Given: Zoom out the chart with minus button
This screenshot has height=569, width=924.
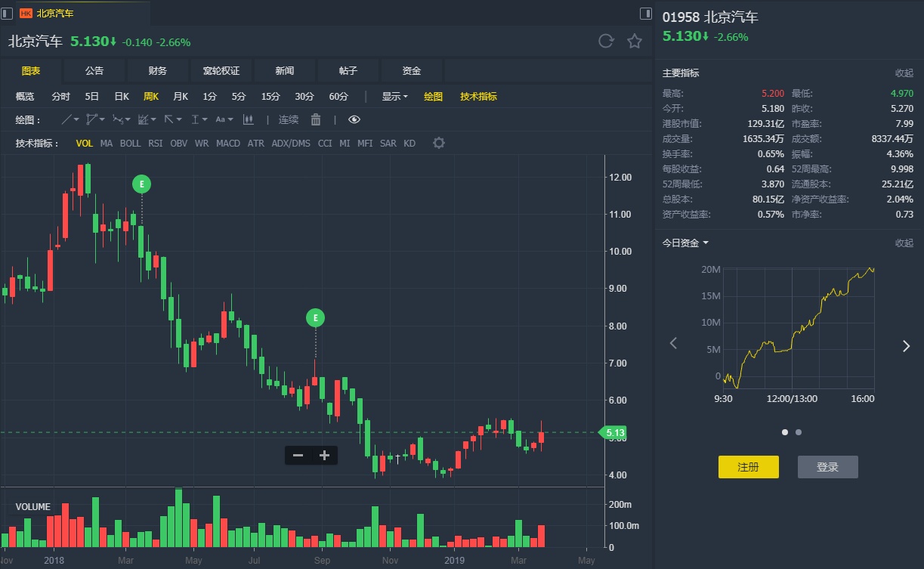Looking at the screenshot, I should (x=298, y=455).
